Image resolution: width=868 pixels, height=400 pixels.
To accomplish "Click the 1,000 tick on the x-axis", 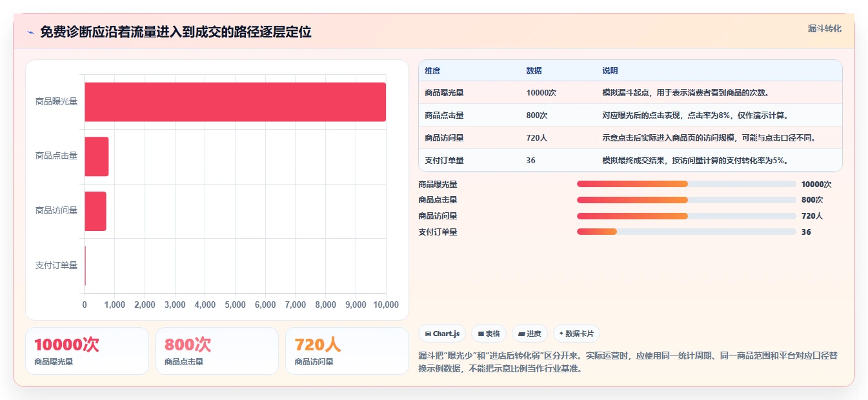I will (x=115, y=305).
